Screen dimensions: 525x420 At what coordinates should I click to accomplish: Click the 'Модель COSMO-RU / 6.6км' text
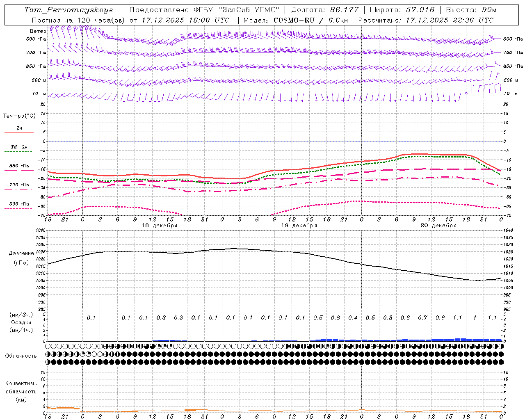(296, 20)
